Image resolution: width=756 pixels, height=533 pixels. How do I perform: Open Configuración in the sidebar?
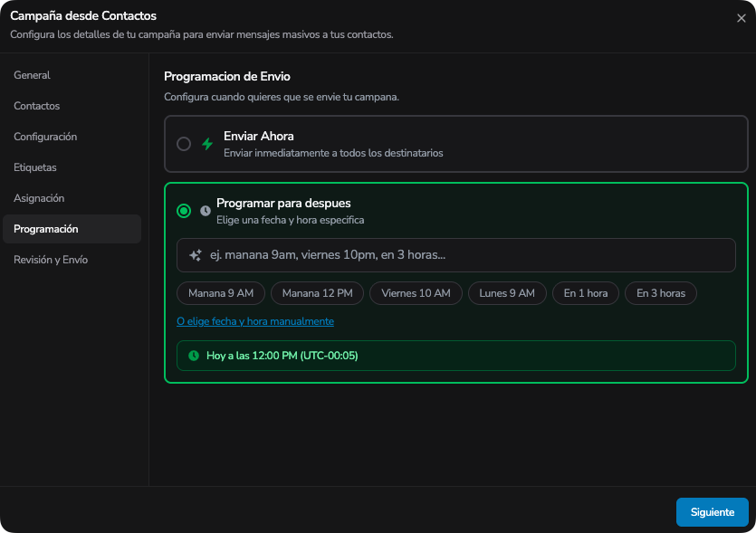pos(72,137)
